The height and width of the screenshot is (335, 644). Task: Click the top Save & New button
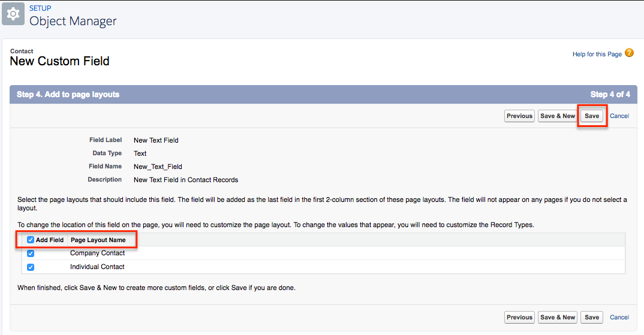tap(558, 116)
